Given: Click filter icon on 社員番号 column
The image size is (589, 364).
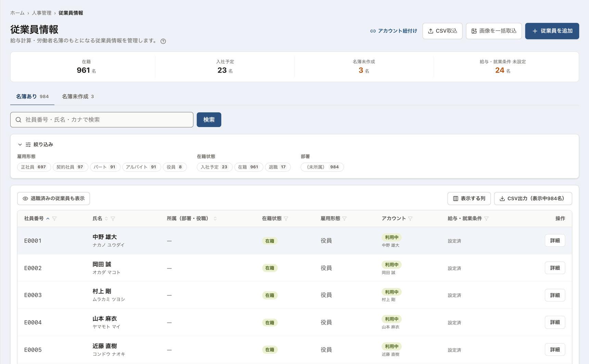Looking at the screenshot, I should pos(54,219).
